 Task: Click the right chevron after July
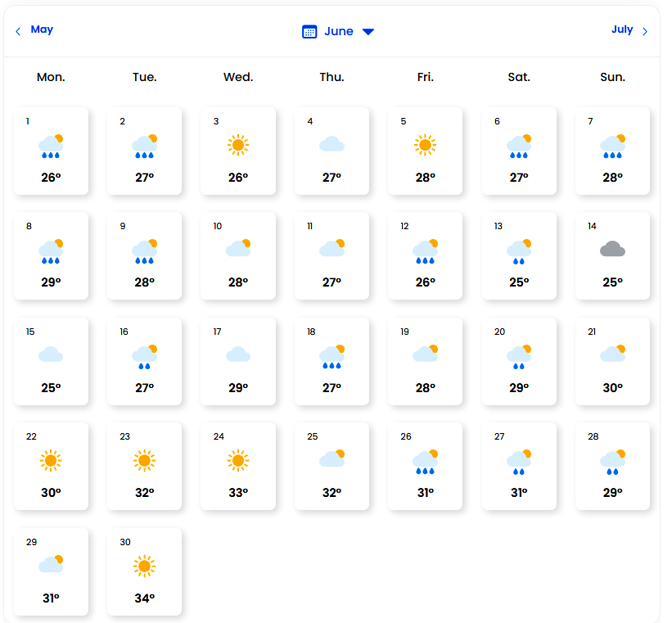tap(645, 32)
